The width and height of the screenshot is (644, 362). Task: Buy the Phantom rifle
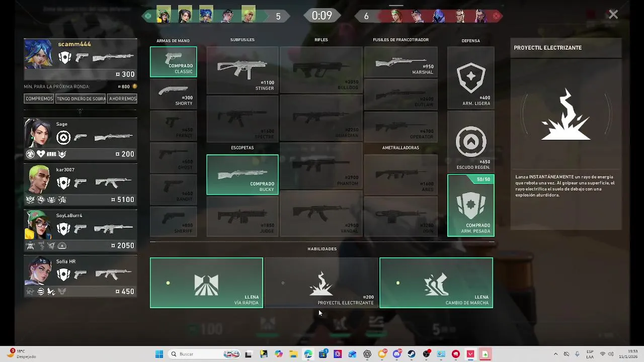click(x=321, y=166)
